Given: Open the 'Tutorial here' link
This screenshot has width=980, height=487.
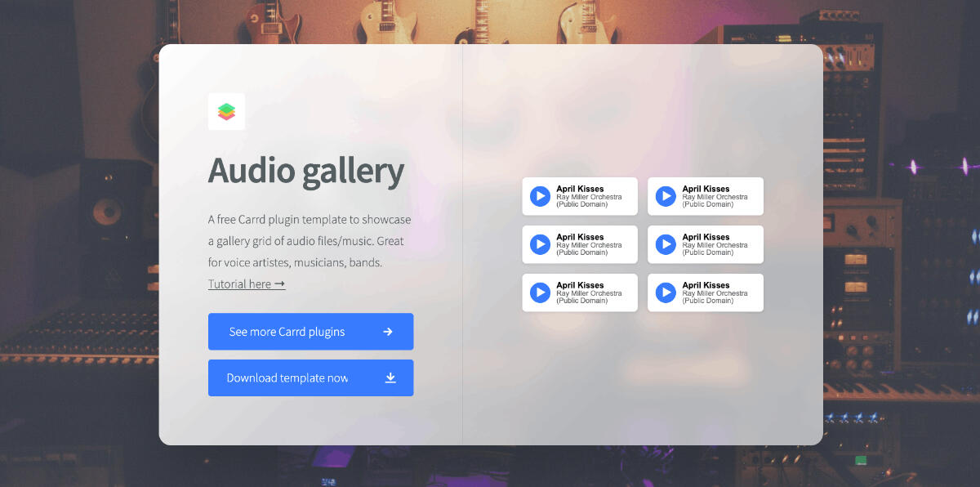Looking at the screenshot, I should click(x=247, y=284).
